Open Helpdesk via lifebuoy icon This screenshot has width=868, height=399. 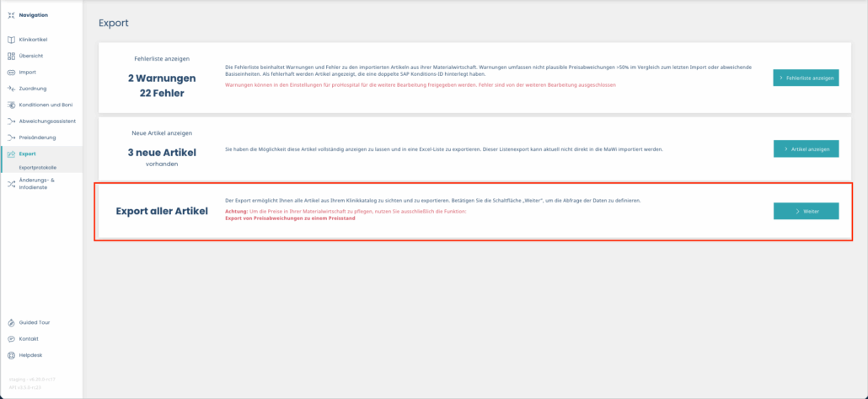(x=10, y=355)
